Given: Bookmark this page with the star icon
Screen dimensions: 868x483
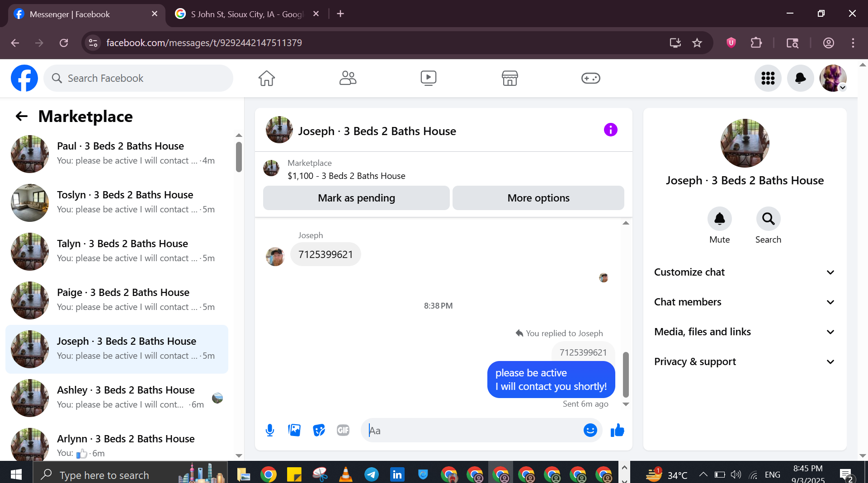Looking at the screenshot, I should tap(697, 43).
